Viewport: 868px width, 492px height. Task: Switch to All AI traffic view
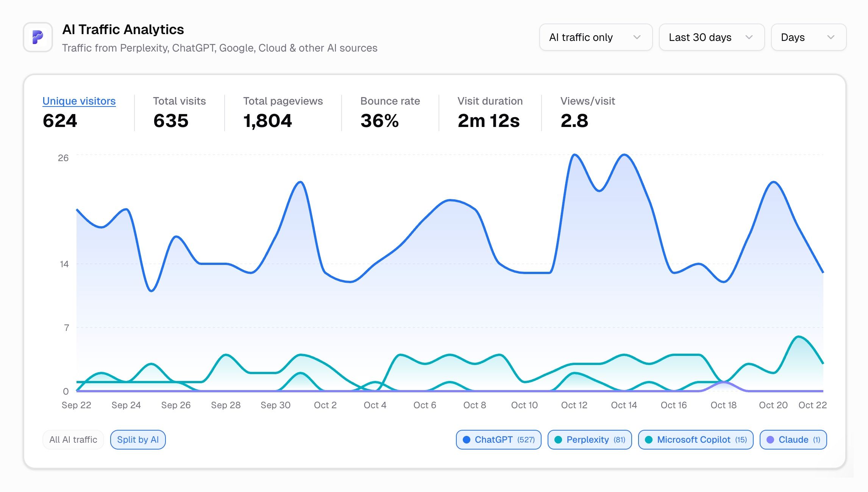pyautogui.click(x=73, y=440)
